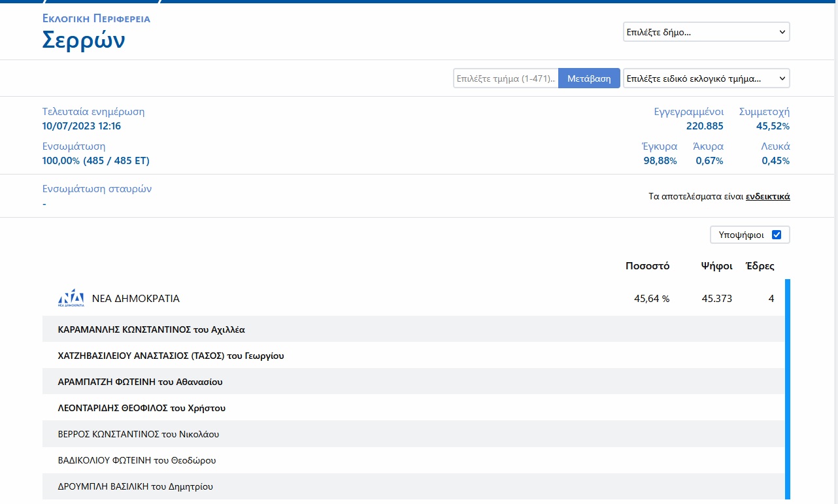The height and width of the screenshot is (504, 838).
Task: Pick the ΔΡΟΥΜΠΛΗ ΒΑΣΙΛΙΚΗ candidate row
Action: tap(135, 486)
